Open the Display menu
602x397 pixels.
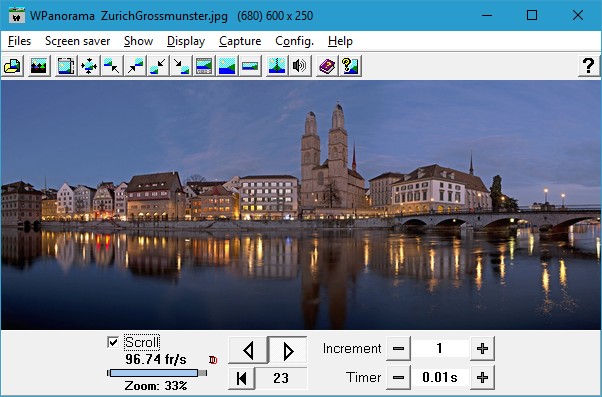(186, 41)
